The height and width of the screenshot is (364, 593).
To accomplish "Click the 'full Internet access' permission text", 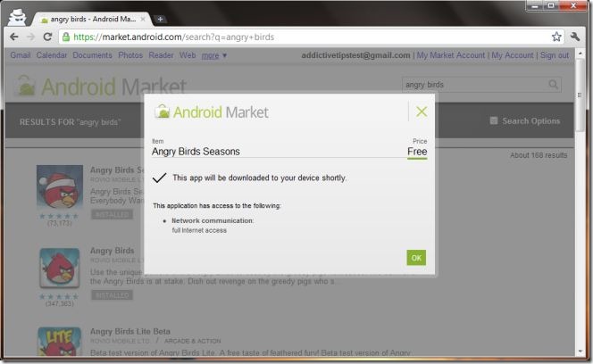I will (199, 230).
